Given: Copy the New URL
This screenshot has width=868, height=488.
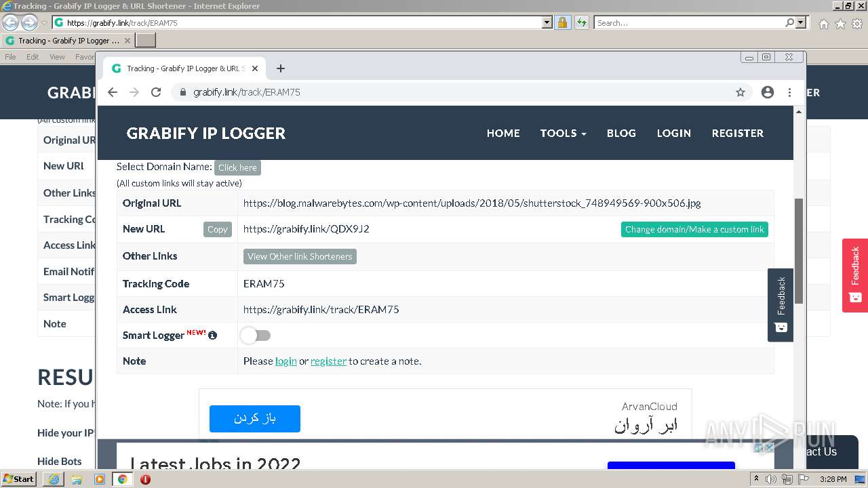Looking at the screenshot, I should 218,229.
